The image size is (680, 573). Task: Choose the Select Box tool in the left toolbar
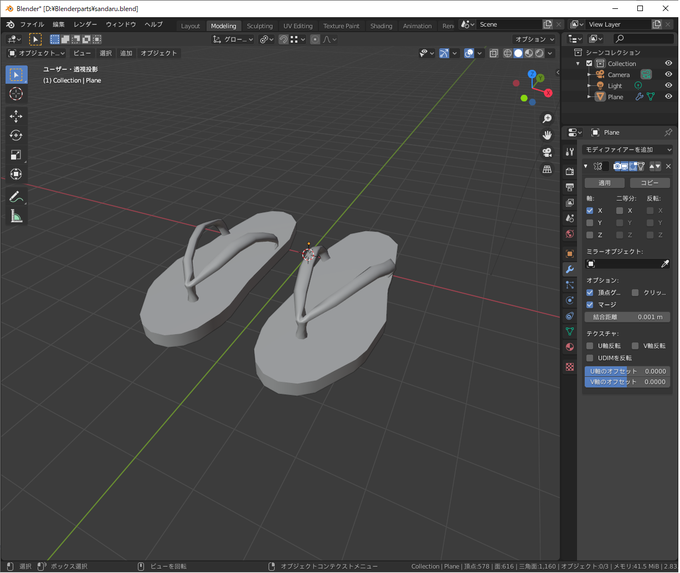click(16, 75)
